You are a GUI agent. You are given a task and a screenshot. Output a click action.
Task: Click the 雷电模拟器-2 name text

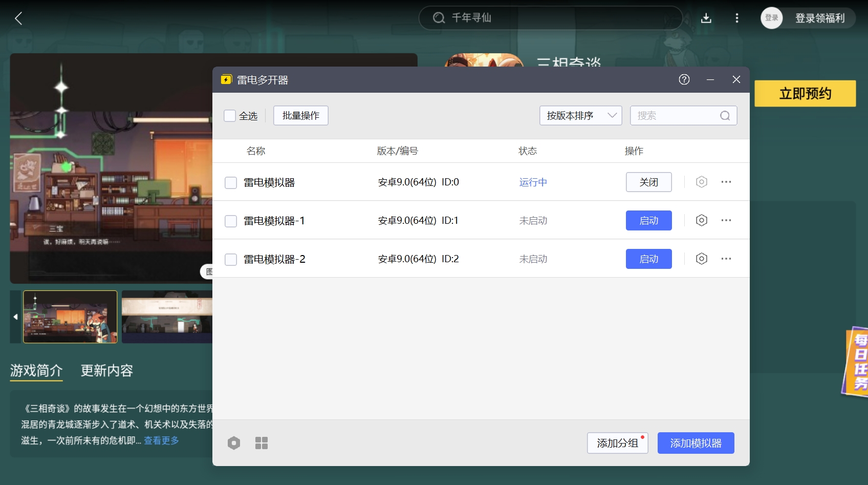pos(274,259)
